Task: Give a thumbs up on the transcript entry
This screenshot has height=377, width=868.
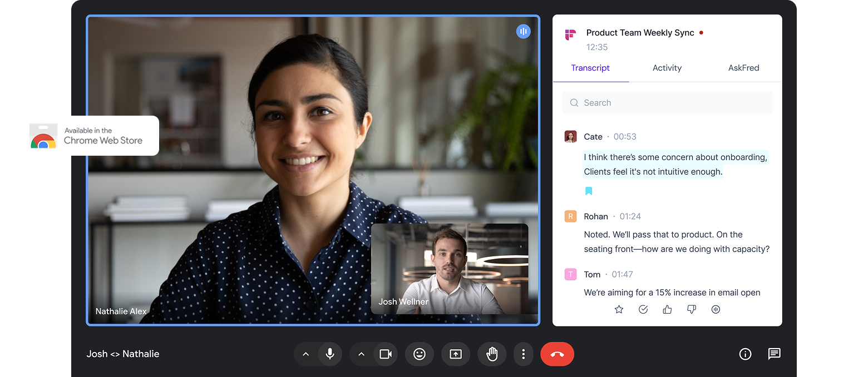Action: [667, 309]
